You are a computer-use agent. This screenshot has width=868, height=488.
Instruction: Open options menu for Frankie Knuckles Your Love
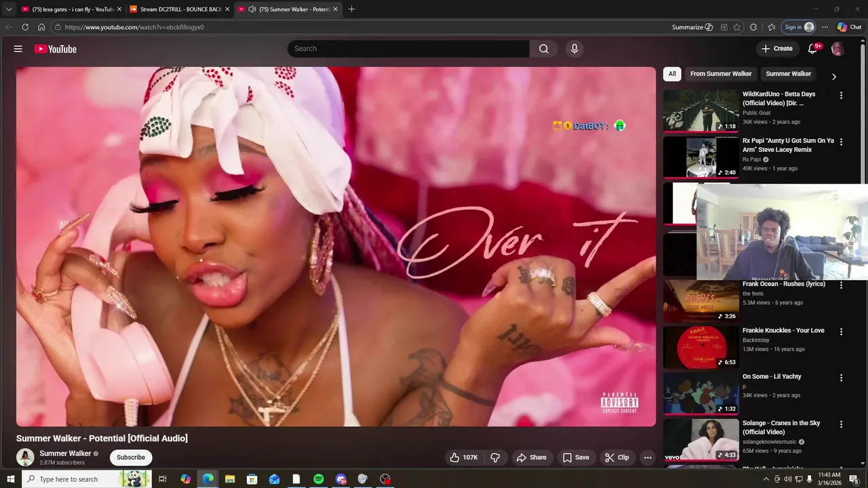[x=842, y=331]
